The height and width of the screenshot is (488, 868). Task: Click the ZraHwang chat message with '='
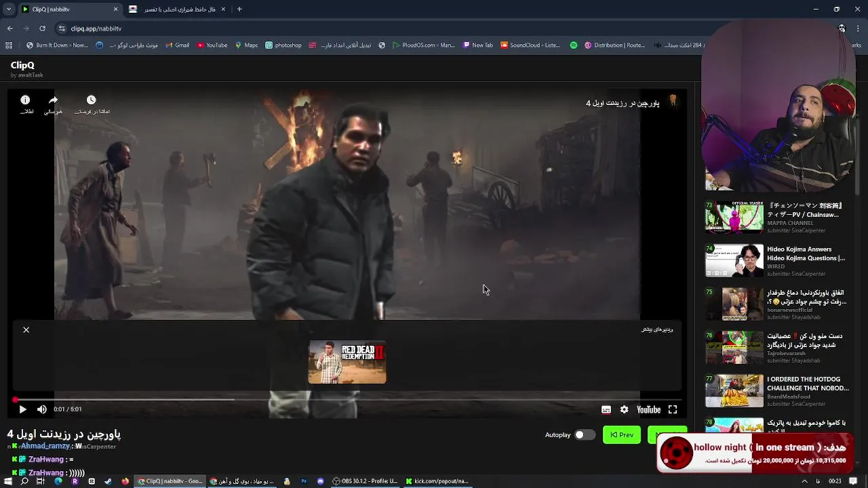(42, 459)
